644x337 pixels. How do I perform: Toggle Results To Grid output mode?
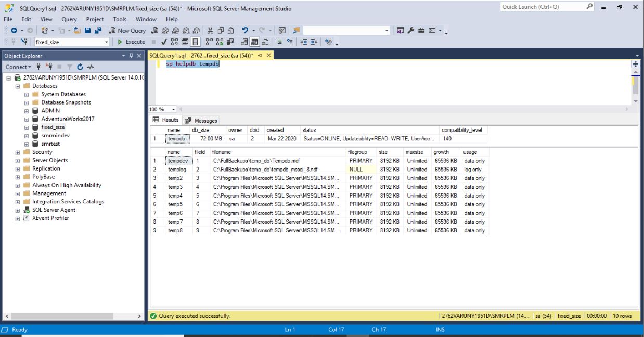point(256,42)
